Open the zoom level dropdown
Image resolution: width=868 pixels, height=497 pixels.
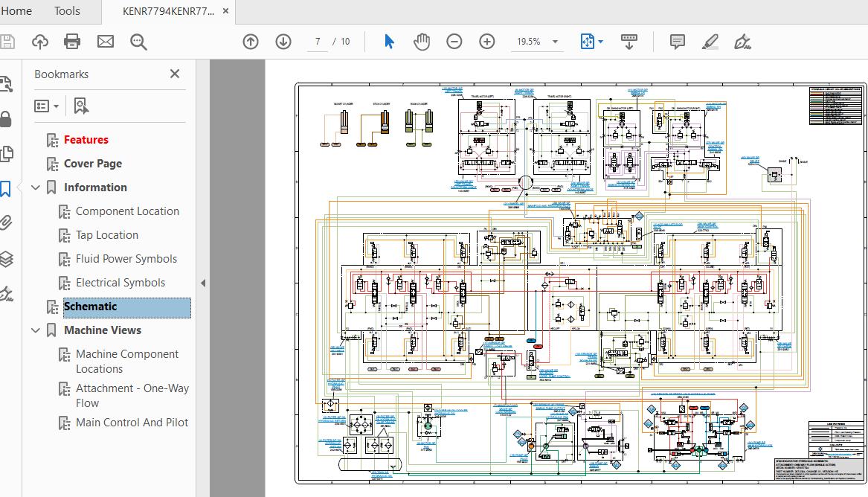[555, 42]
